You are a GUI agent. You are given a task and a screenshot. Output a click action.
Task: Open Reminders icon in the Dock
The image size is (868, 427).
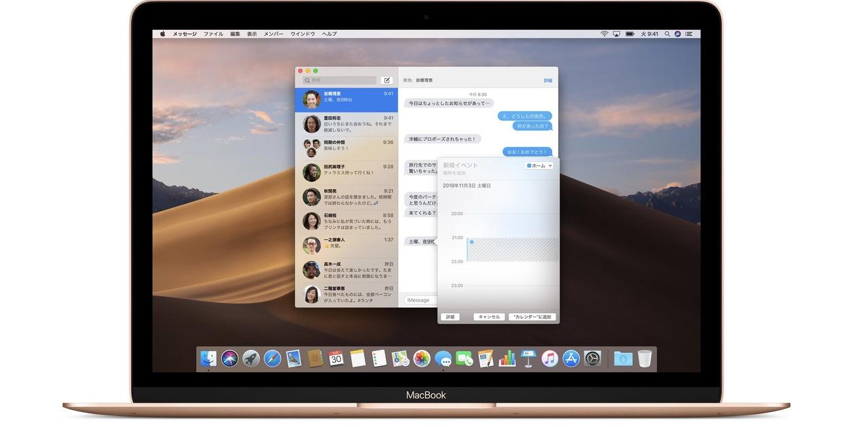[379, 359]
